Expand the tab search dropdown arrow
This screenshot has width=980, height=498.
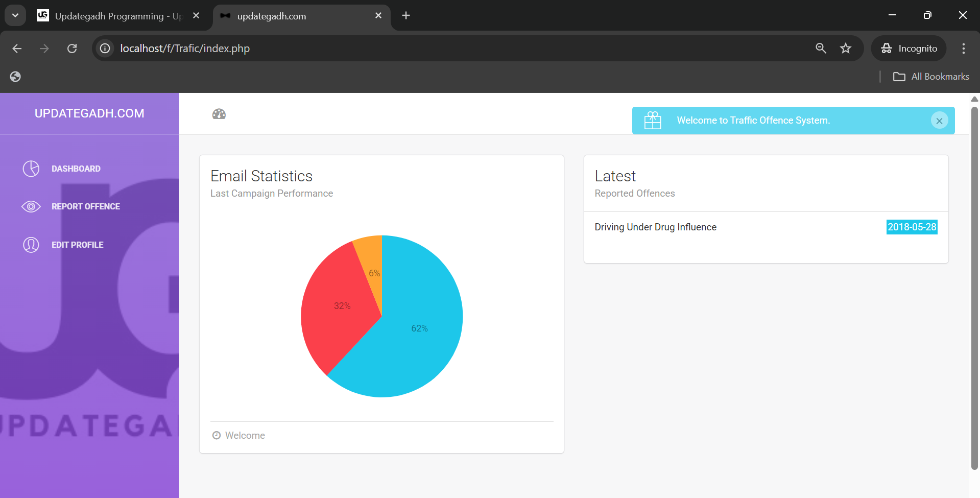[15, 15]
